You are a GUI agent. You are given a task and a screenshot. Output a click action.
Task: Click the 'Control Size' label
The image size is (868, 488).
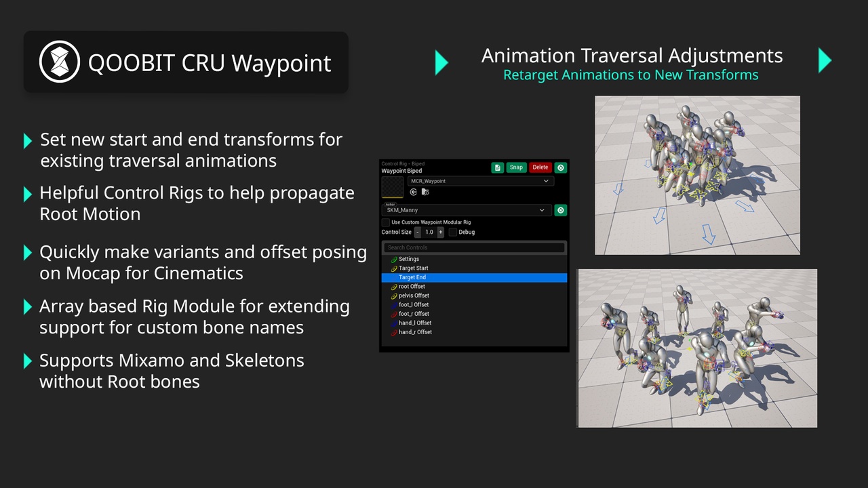click(397, 232)
